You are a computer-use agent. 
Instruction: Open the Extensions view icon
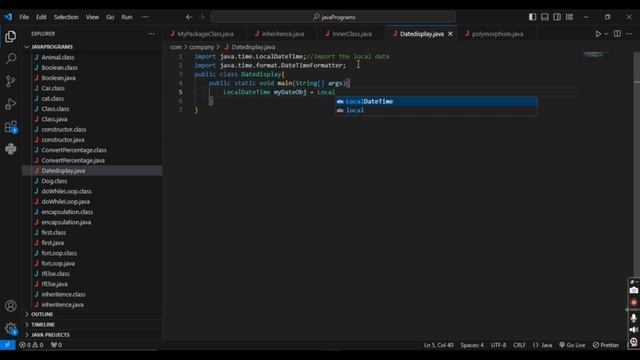(11, 127)
